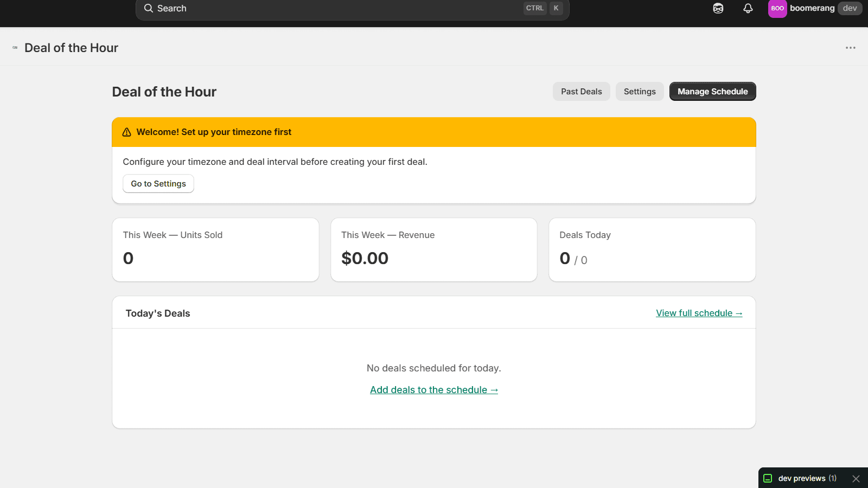Viewport: 868px width, 488px height.
Task: Open the three-dot more actions menu
Action: point(851,48)
